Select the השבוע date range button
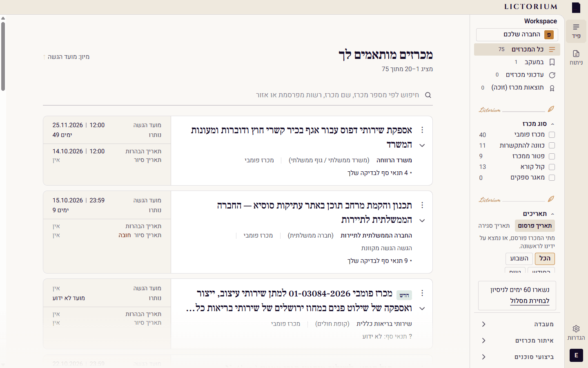 point(519,258)
